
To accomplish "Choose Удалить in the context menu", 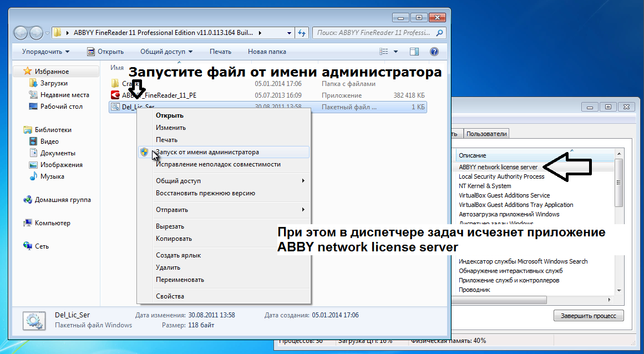I will 168,267.
